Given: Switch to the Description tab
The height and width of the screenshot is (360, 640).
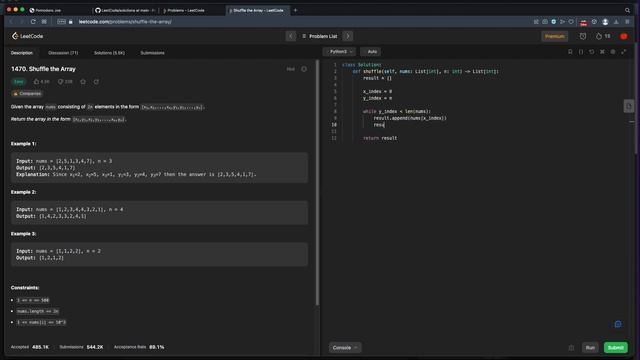Looking at the screenshot, I should click(22, 53).
